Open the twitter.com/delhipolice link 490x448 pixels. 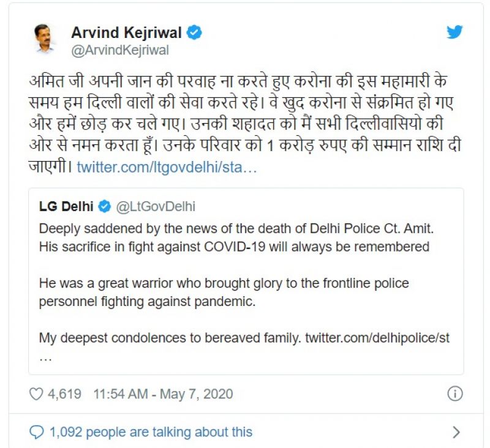[377, 337]
